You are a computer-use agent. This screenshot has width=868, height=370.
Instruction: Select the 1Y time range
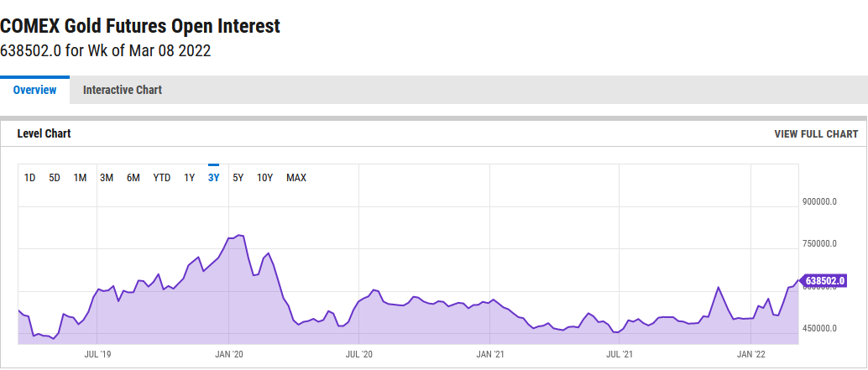click(x=190, y=178)
